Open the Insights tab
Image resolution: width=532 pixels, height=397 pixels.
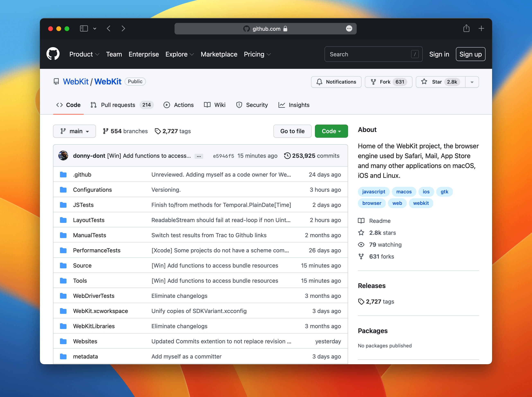click(299, 105)
